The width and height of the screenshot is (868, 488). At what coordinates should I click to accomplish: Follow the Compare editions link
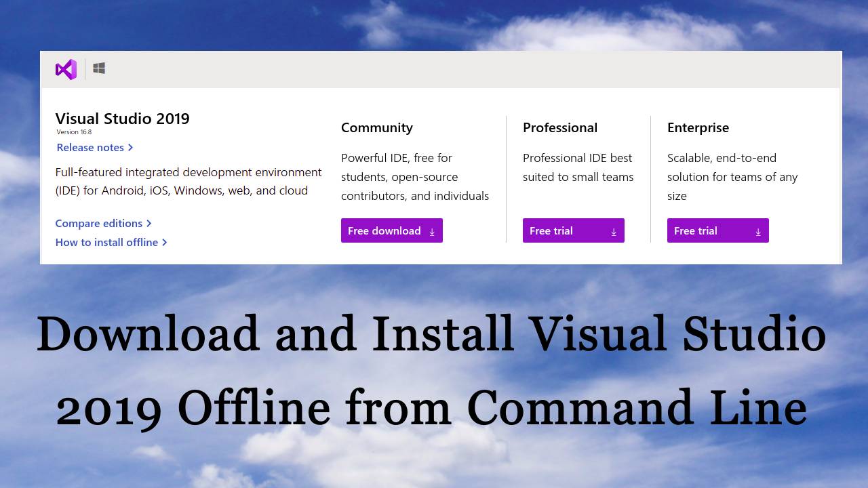(98, 223)
